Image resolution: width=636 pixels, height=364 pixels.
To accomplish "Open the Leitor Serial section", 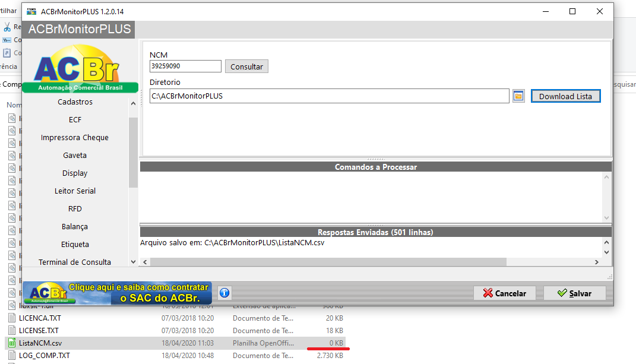I will (75, 191).
